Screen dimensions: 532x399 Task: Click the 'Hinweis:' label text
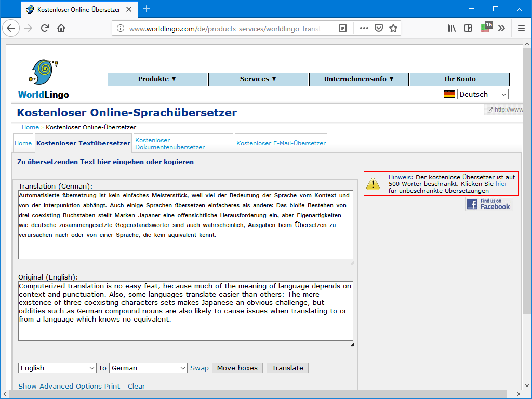point(401,177)
